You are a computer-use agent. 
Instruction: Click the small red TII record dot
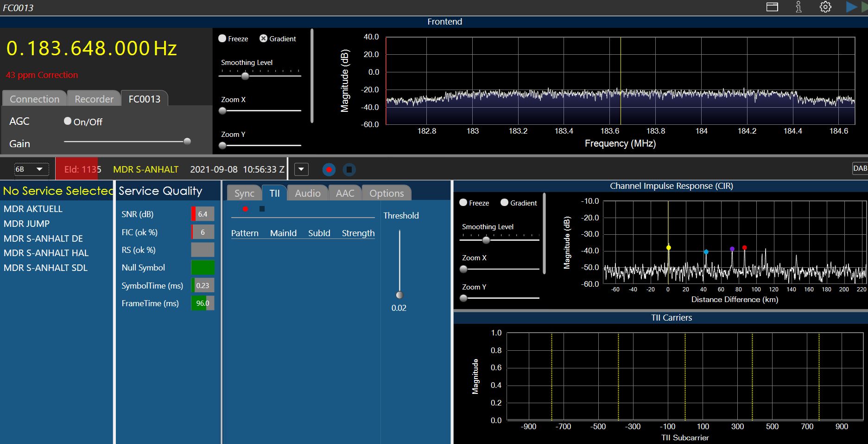point(245,209)
